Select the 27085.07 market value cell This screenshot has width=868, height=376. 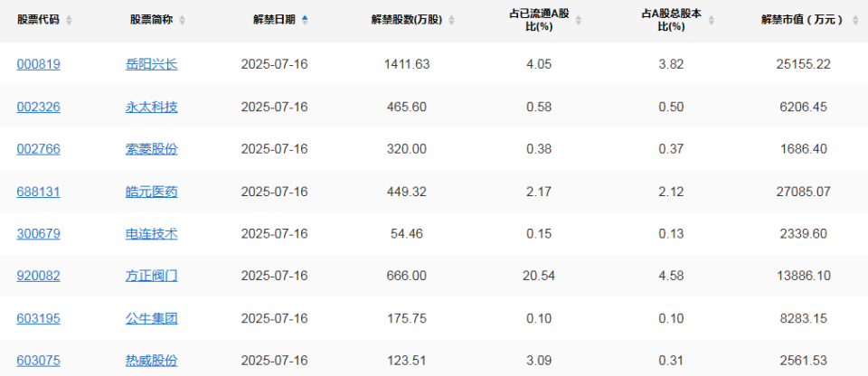pos(803,192)
